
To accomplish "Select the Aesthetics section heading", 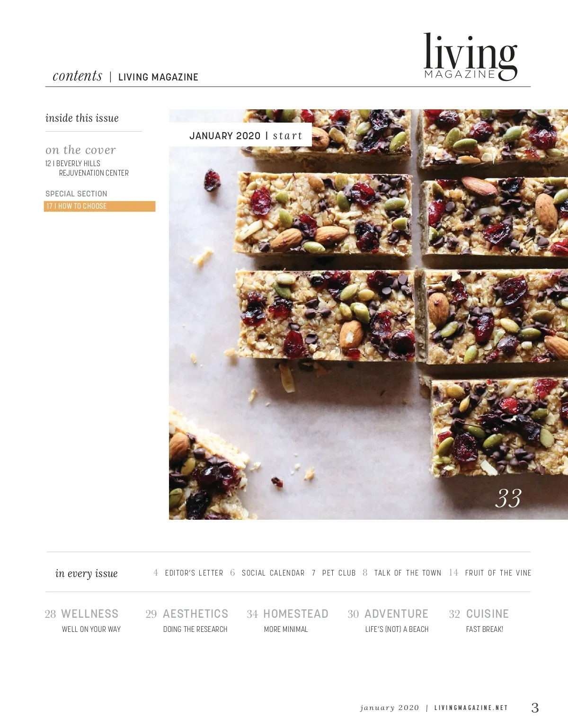I will tap(187, 614).
